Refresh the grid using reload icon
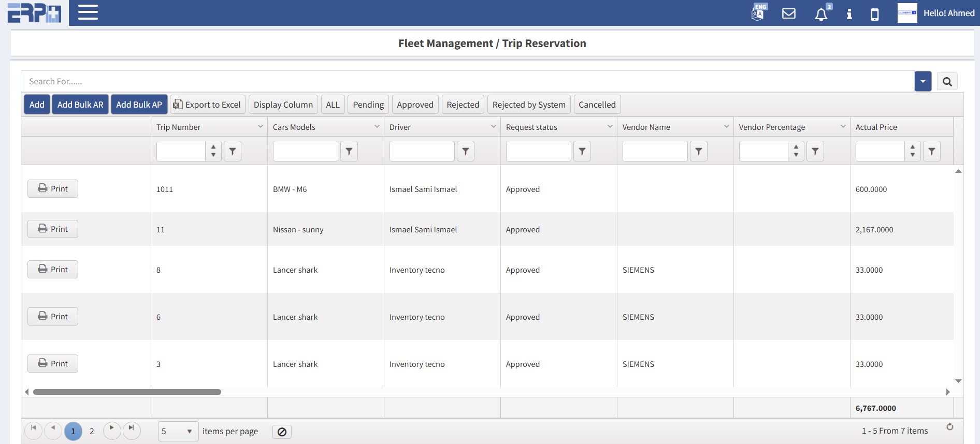 click(x=949, y=427)
